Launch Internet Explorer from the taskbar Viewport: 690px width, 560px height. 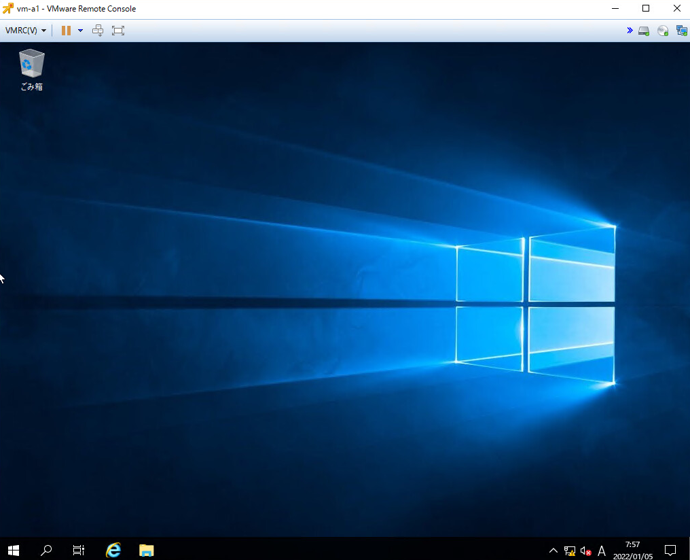(x=114, y=550)
